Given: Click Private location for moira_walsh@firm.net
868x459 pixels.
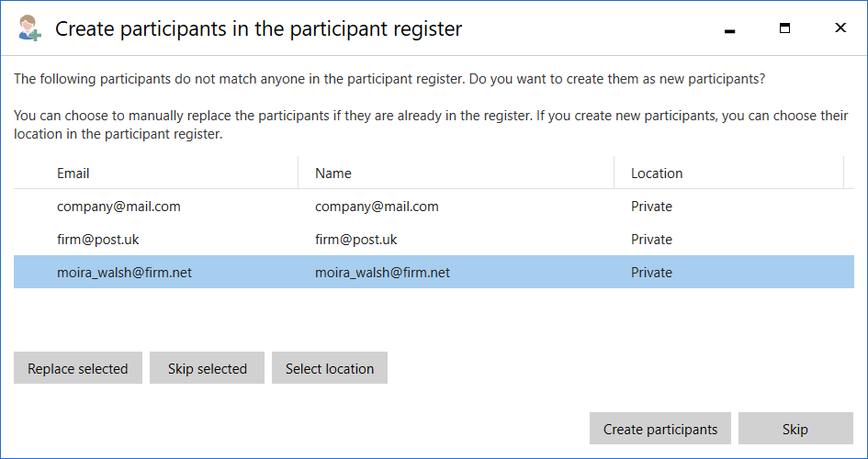Looking at the screenshot, I should [x=651, y=273].
